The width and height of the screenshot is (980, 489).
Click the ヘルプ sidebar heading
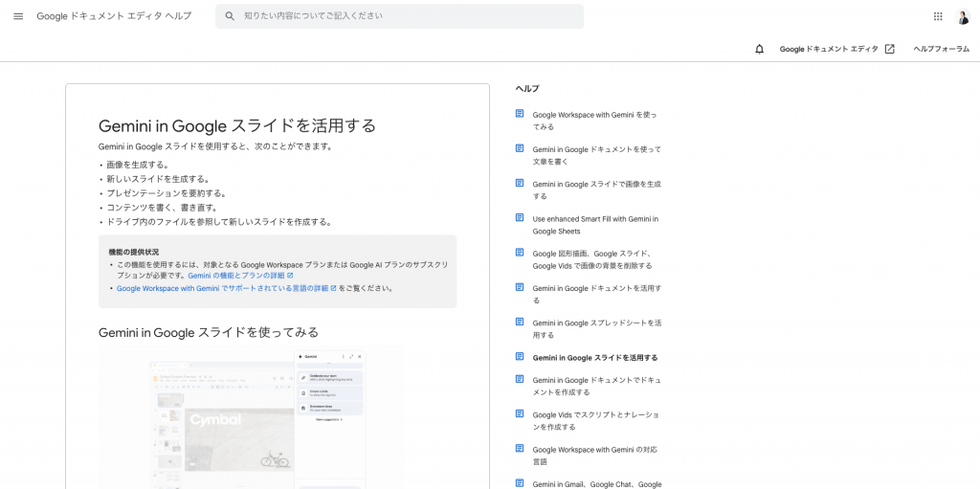point(527,88)
